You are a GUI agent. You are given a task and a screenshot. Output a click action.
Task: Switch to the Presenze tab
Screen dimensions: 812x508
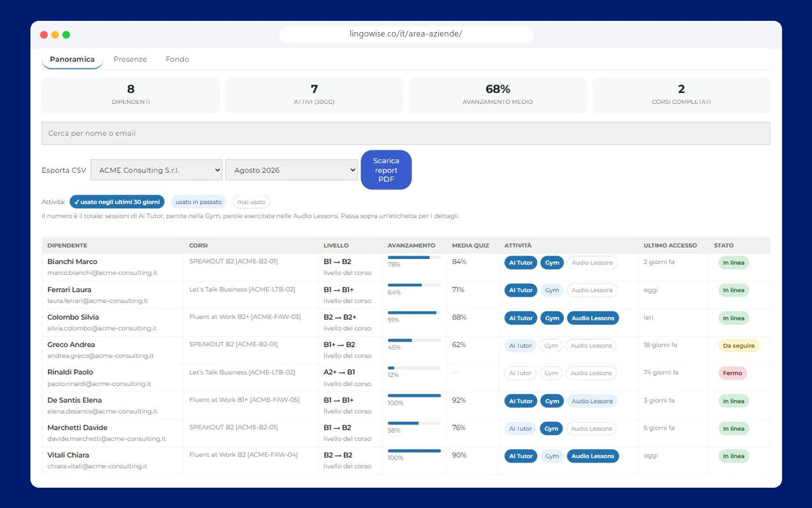point(130,59)
